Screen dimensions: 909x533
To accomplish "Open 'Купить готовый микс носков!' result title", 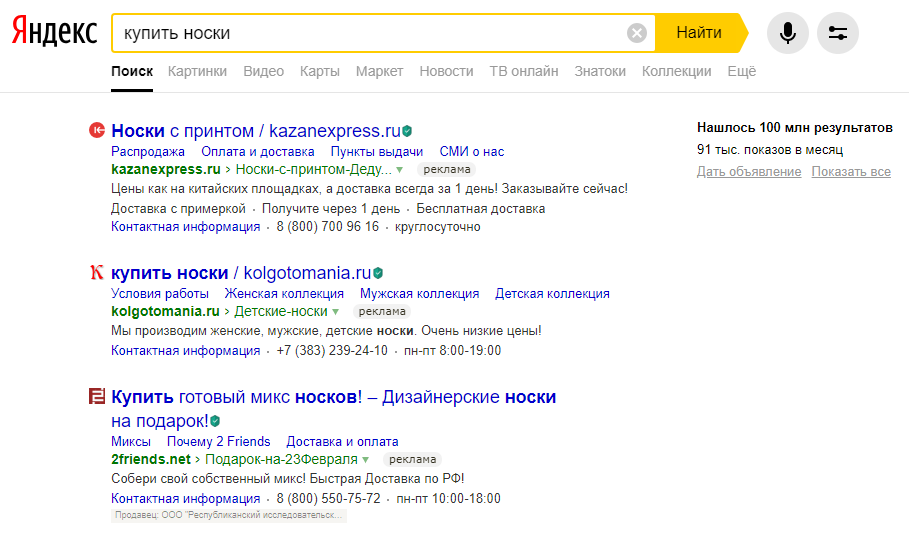I will [x=333, y=408].
